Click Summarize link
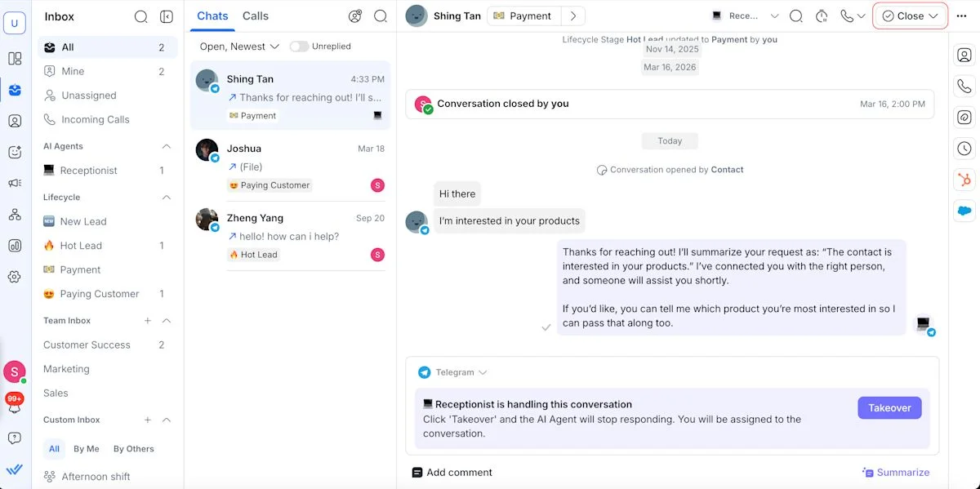The image size is (980, 489). click(x=896, y=473)
